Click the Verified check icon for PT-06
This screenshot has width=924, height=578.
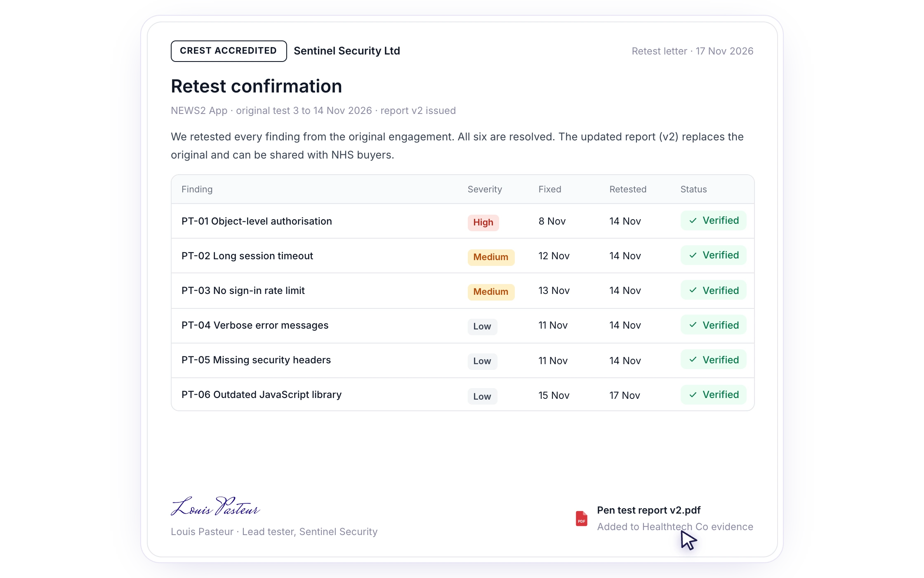[693, 395]
